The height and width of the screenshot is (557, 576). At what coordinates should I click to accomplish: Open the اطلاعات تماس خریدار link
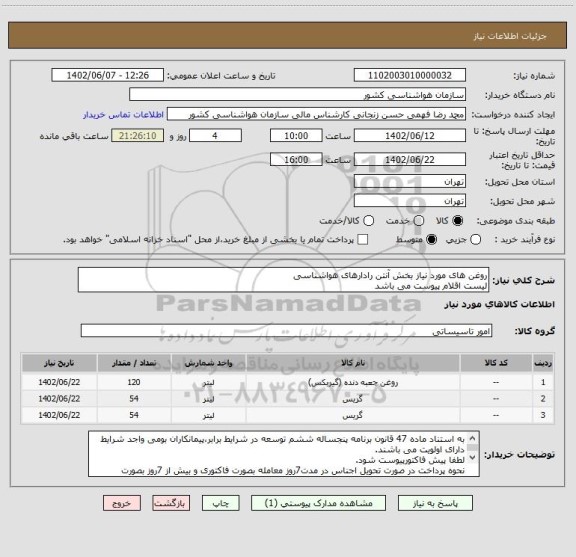pyautogui.click(x=123, y=115)
